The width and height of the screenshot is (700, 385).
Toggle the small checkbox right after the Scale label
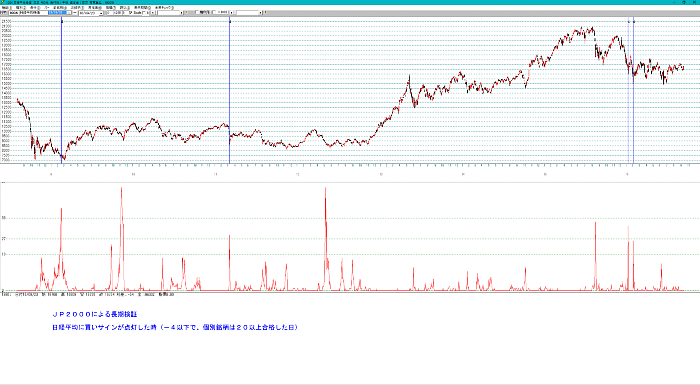144,13
